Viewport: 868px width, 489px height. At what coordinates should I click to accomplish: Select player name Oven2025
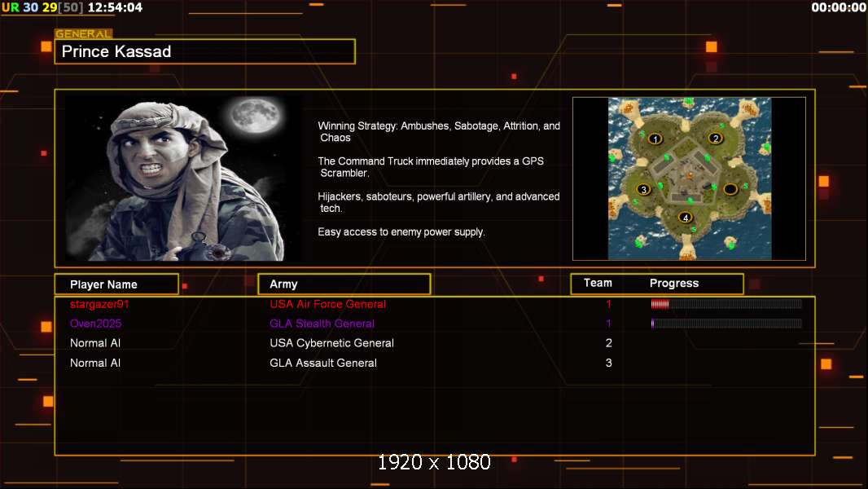coord(95,324)
